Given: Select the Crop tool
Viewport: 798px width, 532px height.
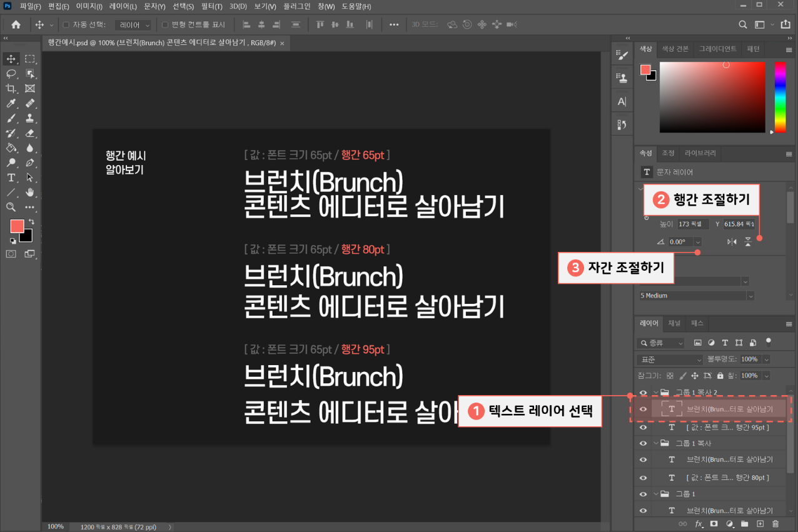Looking at the screenshot, I should (x=11, y=89).
